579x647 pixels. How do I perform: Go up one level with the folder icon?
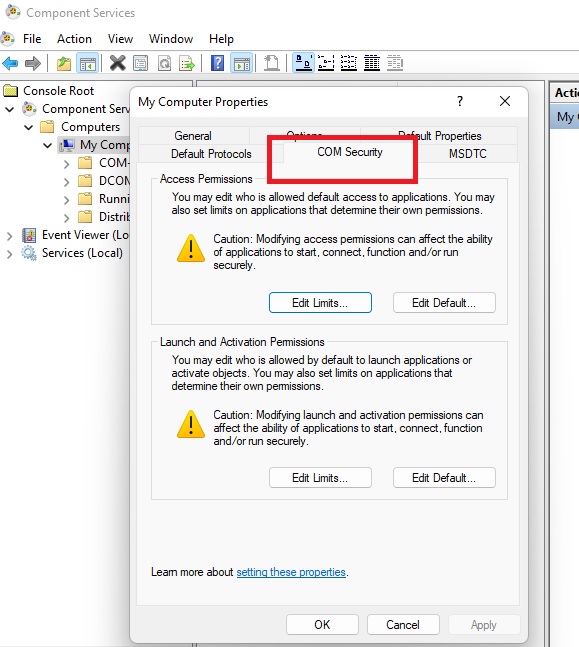click(x=64, y=64)
